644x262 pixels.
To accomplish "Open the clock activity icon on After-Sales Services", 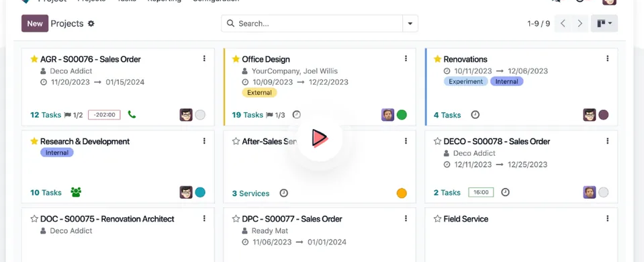I will click(x=284, y=193).
